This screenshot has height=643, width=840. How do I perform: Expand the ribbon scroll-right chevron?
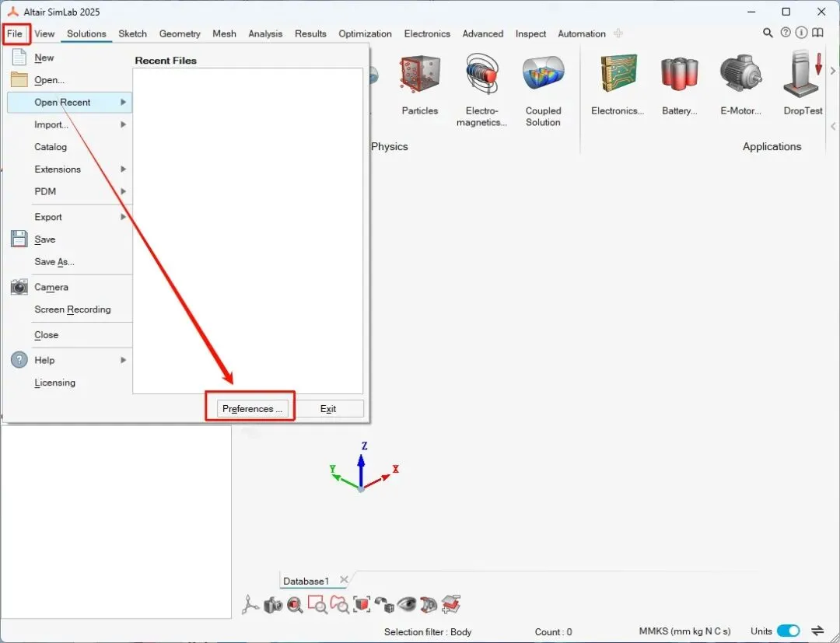tap(832, 71)
